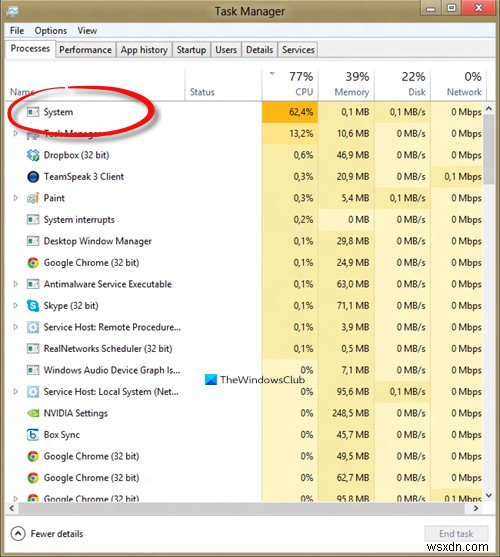The image size is (500, 557).
Task: Expand the Paint process group
Action: pyautogui.click(x=15, y=198)
